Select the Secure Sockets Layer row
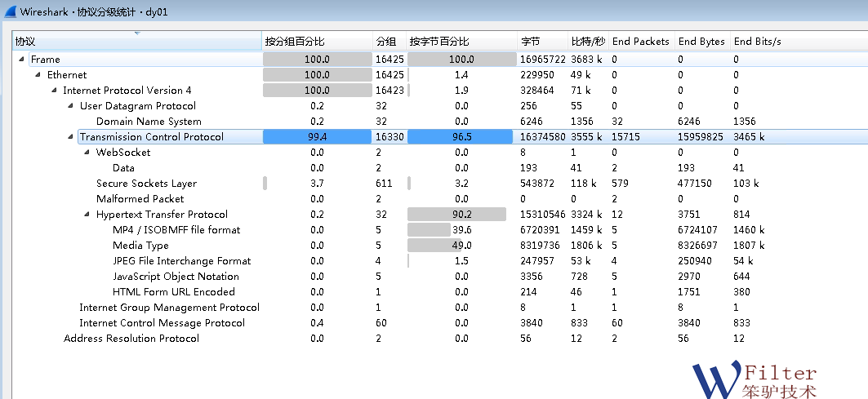Image resolution: width=868 pixels, height=399 pixels. point(146,184)
